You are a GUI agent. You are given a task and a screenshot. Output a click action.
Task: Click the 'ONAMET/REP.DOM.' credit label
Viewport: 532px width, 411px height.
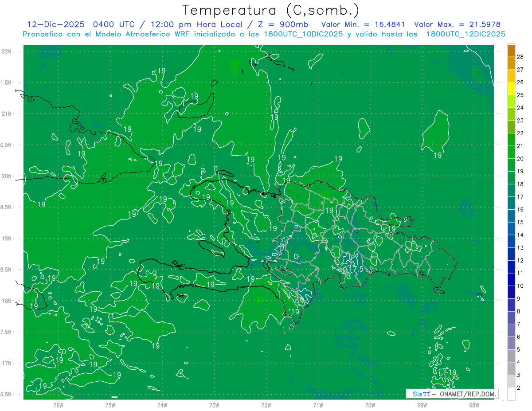[468, 394]
